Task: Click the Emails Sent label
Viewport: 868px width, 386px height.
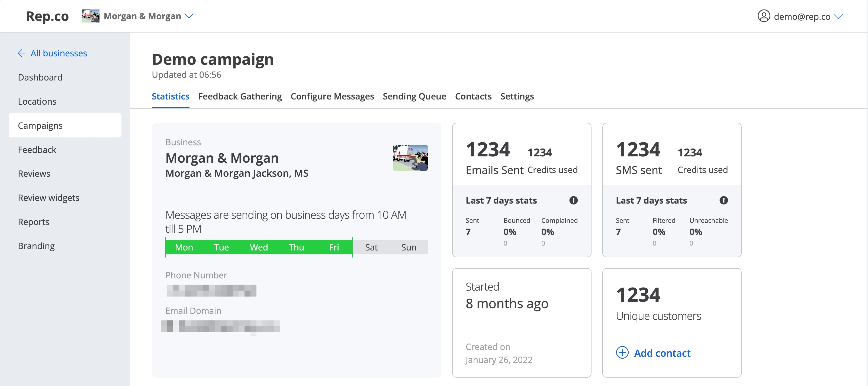Action: point(495,170)
